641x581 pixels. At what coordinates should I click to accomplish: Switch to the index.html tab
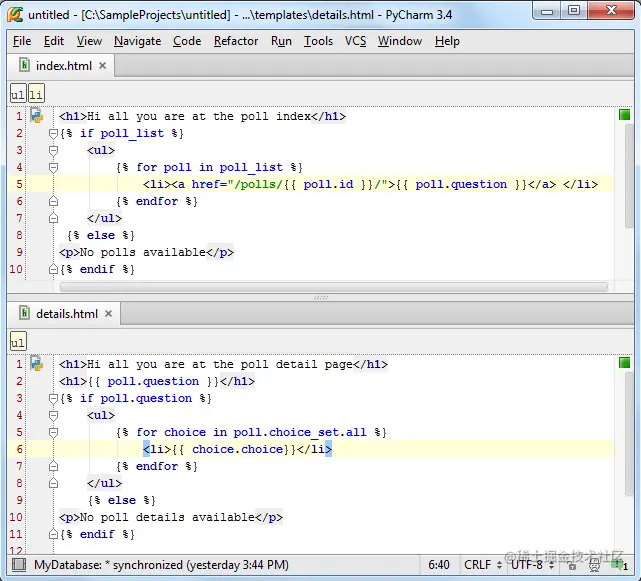(x=63, y=66)
